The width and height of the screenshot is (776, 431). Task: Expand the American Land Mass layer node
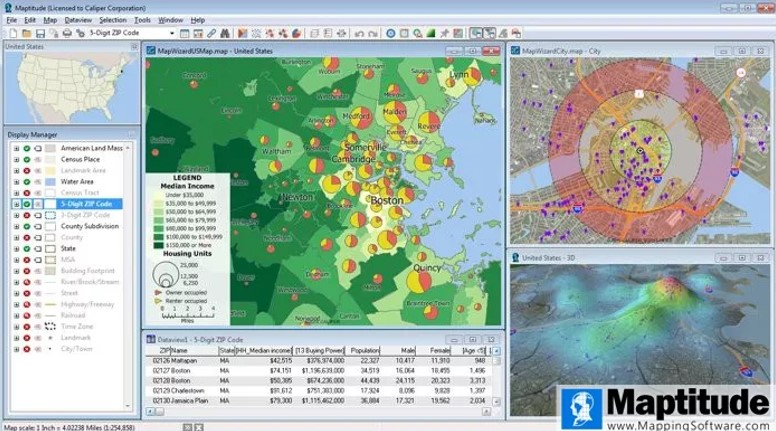tap(16, 148)
